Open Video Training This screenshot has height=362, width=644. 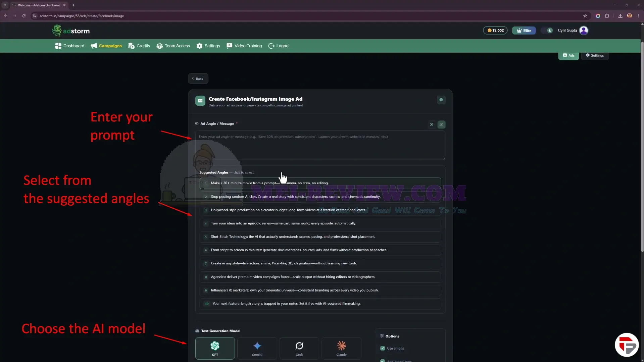tap(244, 46)
